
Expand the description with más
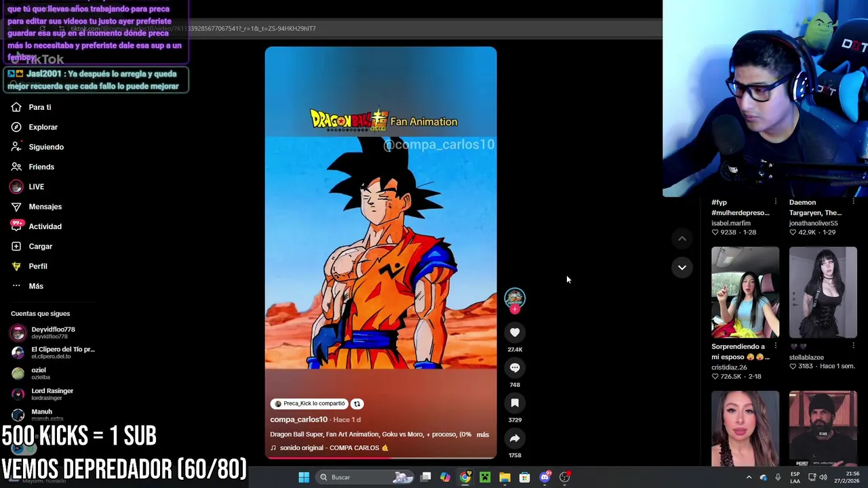(x=482, y=434)
